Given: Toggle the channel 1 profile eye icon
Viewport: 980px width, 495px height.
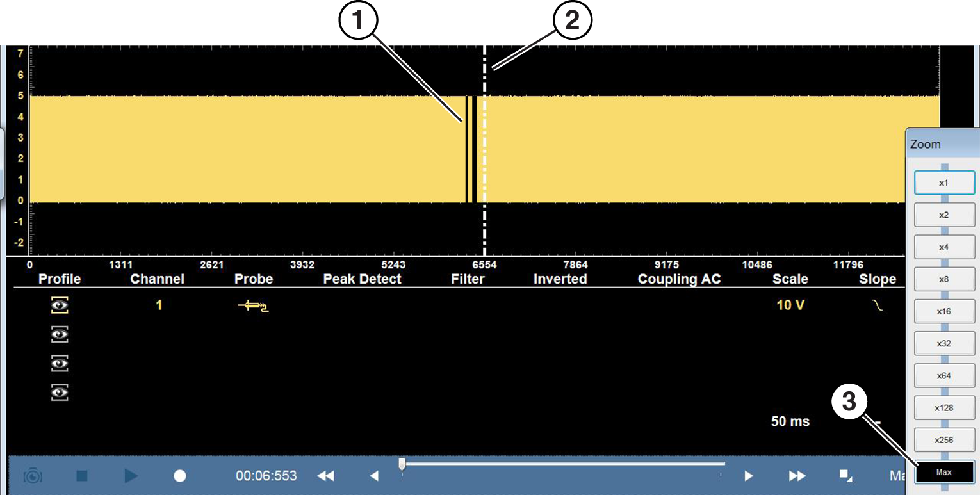Looking at the screenshot, I should point(60,306).
